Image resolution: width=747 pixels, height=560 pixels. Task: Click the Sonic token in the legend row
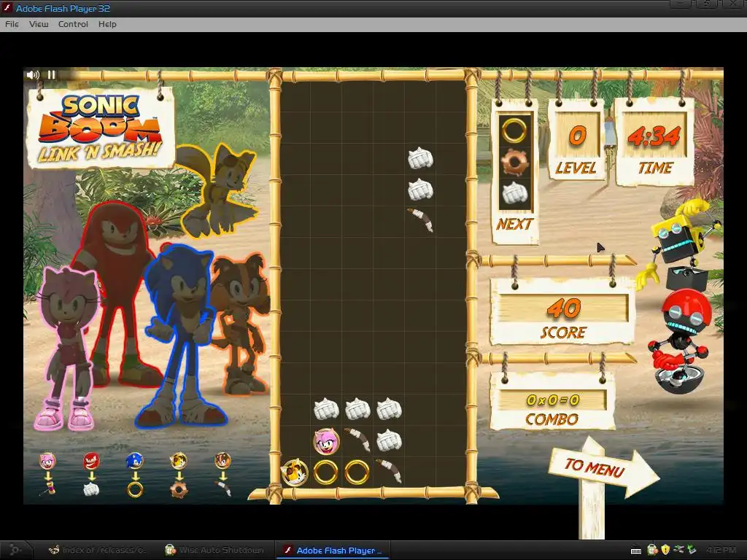(135, 461)
